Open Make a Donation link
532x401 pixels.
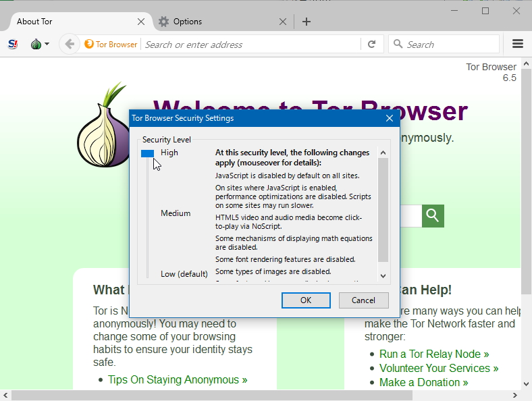coord(423,383)
